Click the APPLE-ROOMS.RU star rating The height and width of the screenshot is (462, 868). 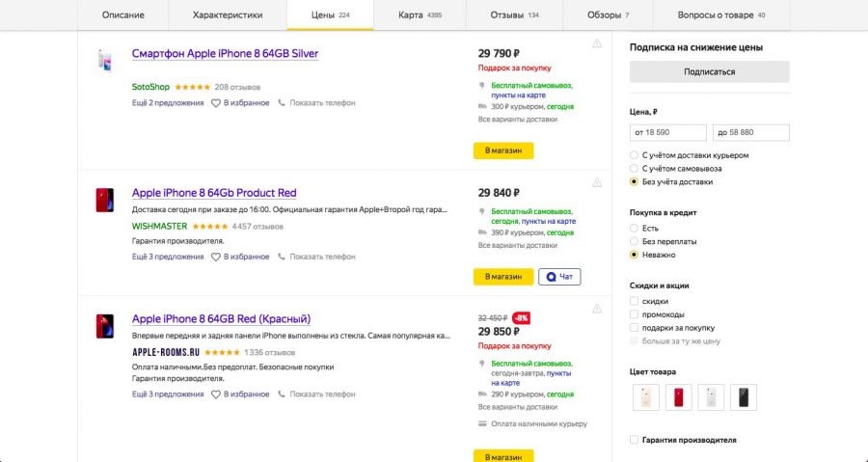[x=222, y=352]
